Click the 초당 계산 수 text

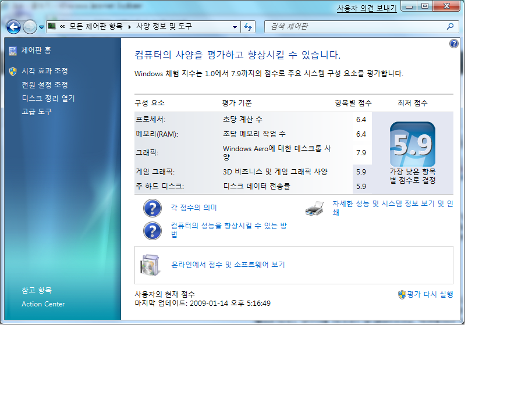[x=243, y=119]
